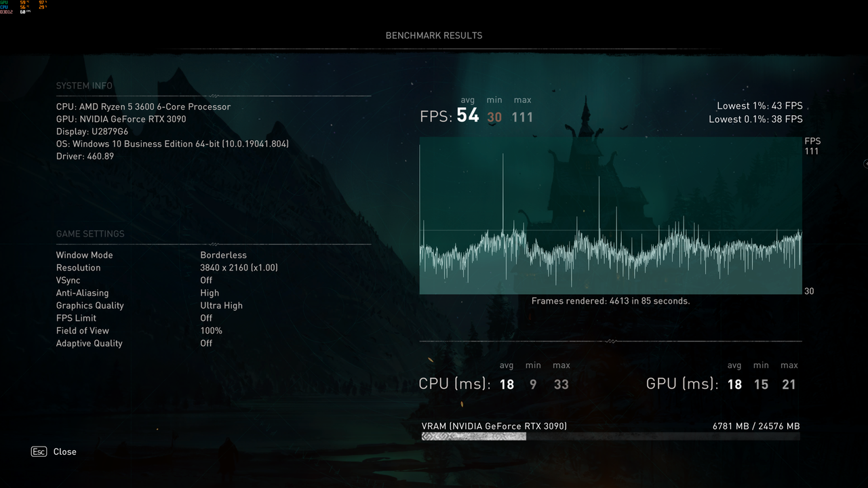Click Lowest 1%: 43 FPS text
The image size is (868, 488).
[759, 106]
